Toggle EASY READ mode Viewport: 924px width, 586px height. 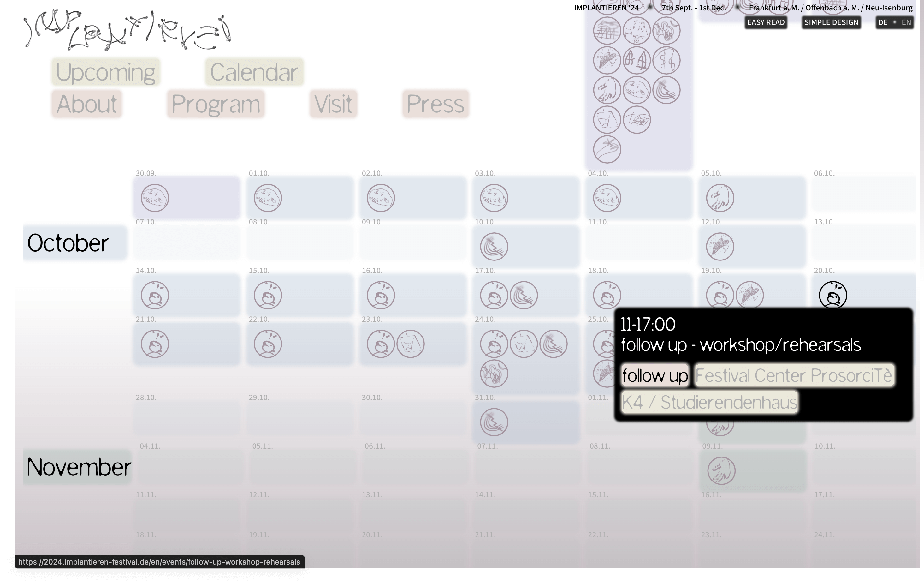[766, 22]
